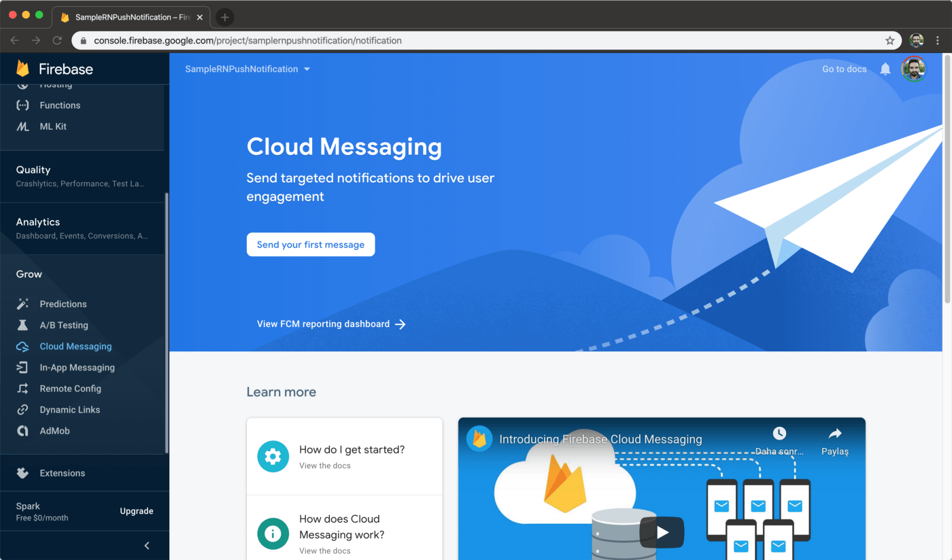
Task: Click the browser address bar URL
Action: pos(248,41)
